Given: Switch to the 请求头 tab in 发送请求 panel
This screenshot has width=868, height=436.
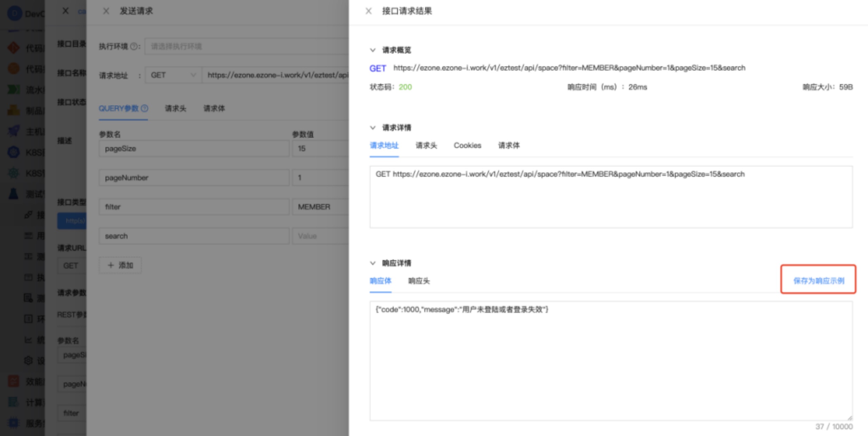Looking at the screenshot, I should click(175, 108).
